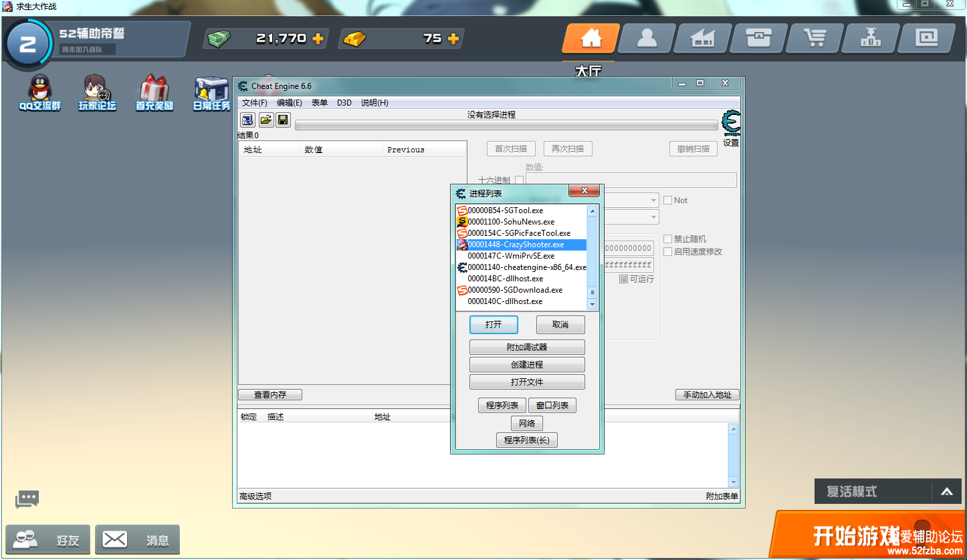
Task: Switch to 程序列表 application list
Action: pos(502,406)
